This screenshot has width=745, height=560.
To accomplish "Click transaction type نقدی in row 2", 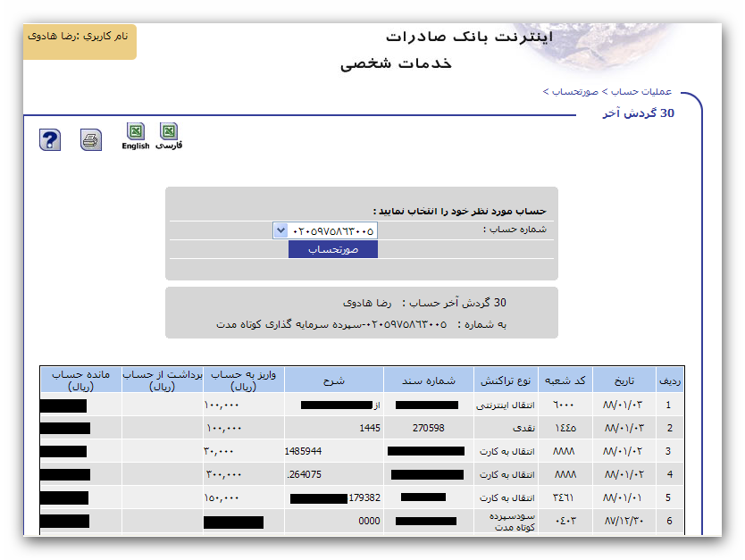I will click(x=523, y=428).
